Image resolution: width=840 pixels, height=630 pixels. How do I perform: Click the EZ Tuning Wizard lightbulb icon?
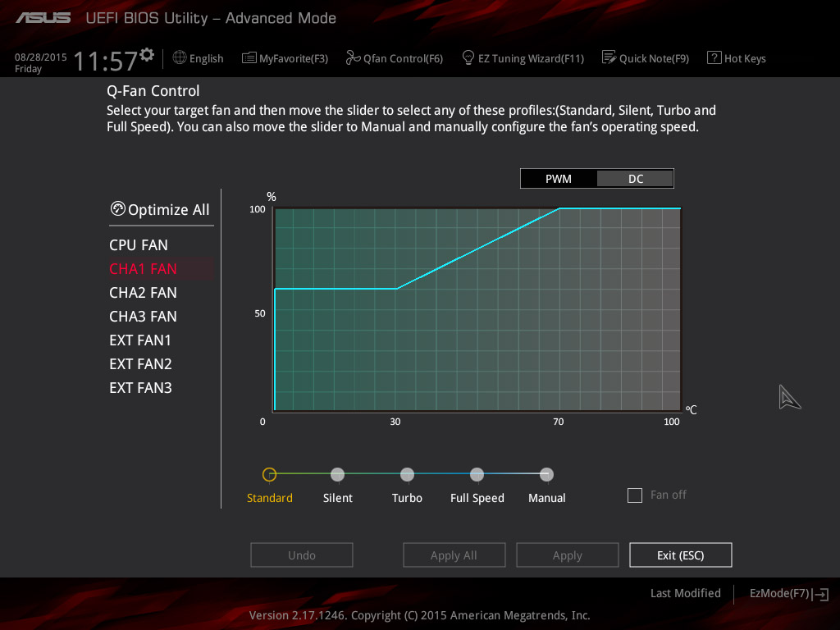click(468, 57)
